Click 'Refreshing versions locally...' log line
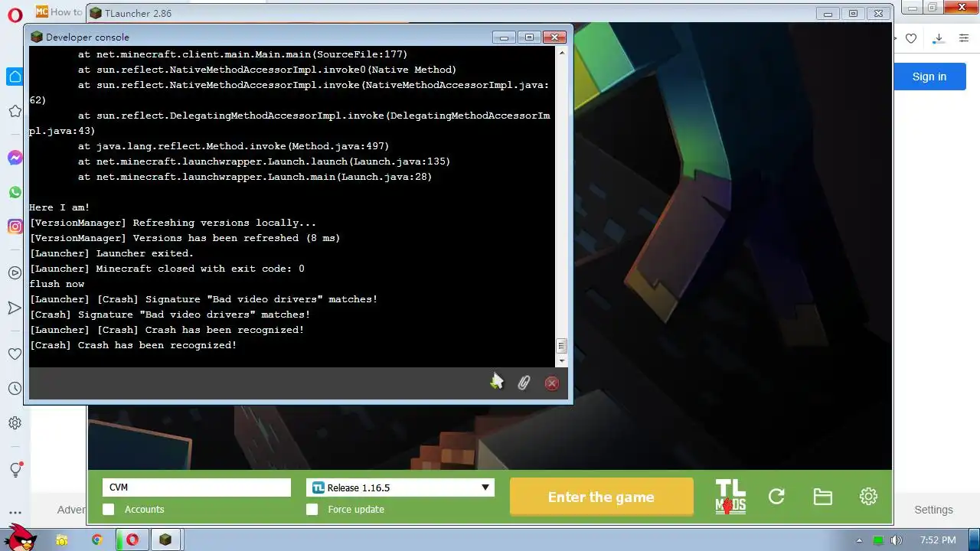Screen dimensions: 980x551 (x=173, y=223)
